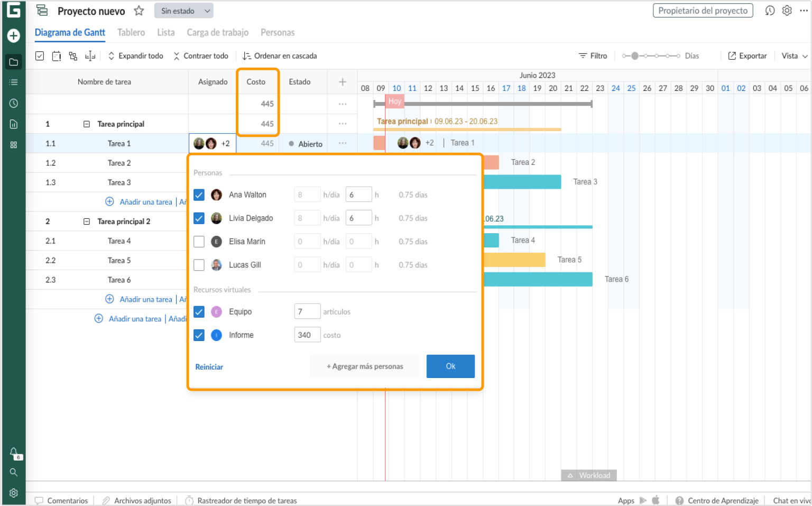The height and width of the screenshot is (506, 812).
Task: Click Reiniciar link
Action: click(209, 367)
